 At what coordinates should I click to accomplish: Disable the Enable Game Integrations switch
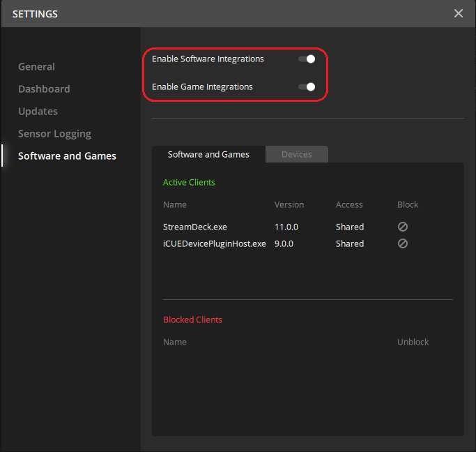coord(307,87)
